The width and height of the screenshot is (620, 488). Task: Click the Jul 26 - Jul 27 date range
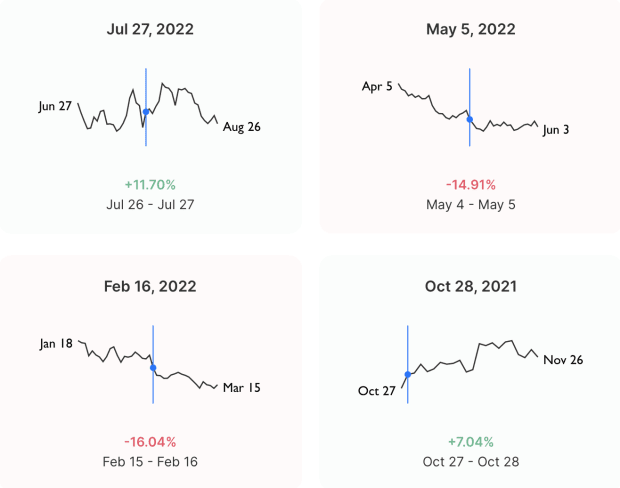[150, 204]
